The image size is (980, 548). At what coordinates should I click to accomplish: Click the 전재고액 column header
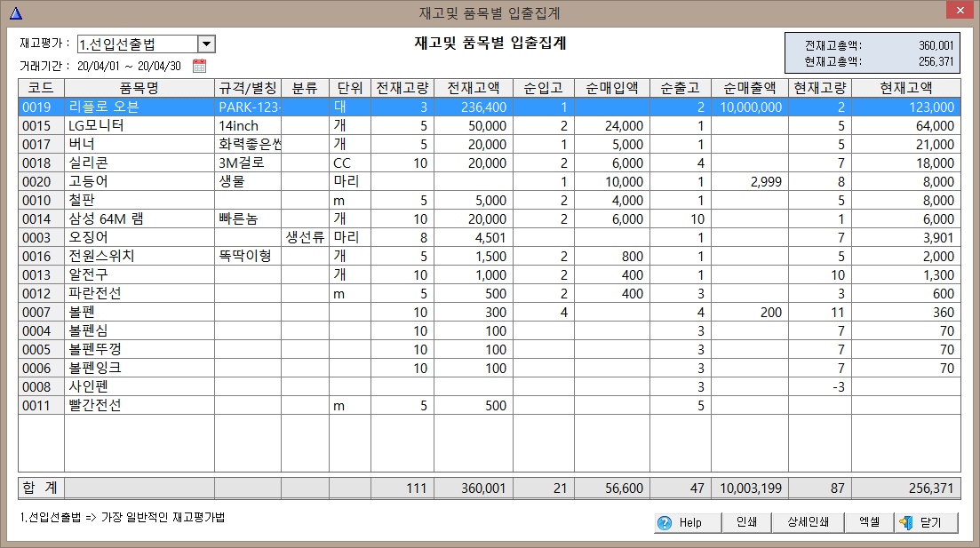pos(474,88)
